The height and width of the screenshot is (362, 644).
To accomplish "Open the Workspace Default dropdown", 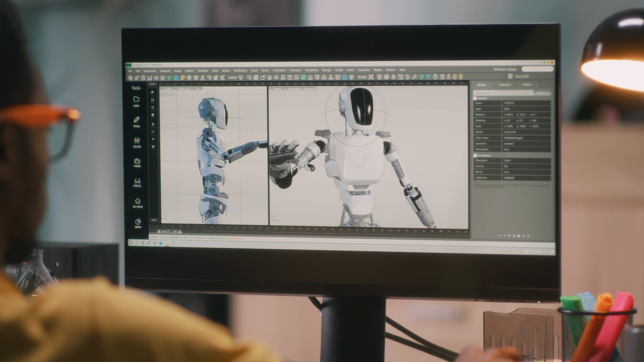I will (505, 69).
